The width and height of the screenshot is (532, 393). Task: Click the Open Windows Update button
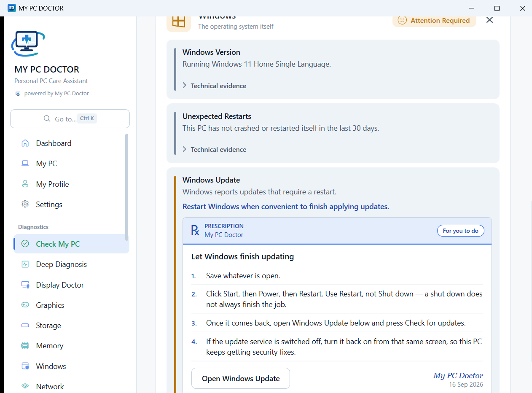click(x=241, y=378)
